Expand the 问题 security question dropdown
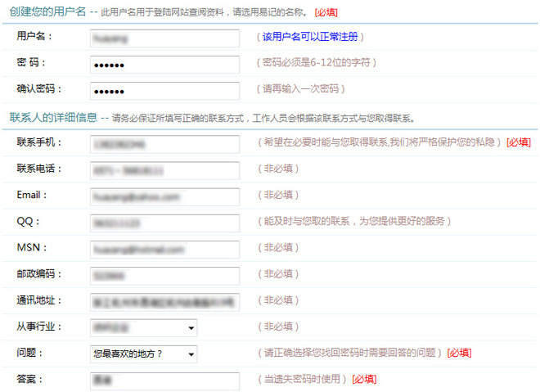Image resolution: width=540 pixels, height=392 pixels. (x=143, y=354)
